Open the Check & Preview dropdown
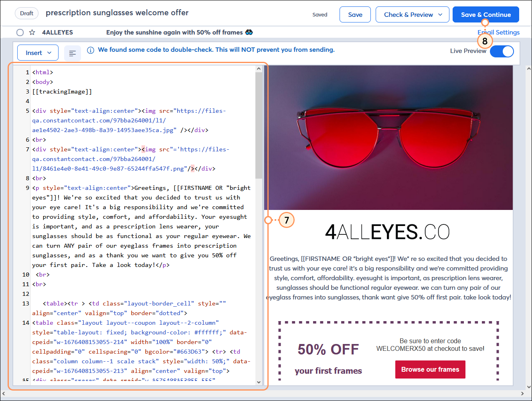Image resolution: width=532 pixels, height=401 pixels. 413,15
